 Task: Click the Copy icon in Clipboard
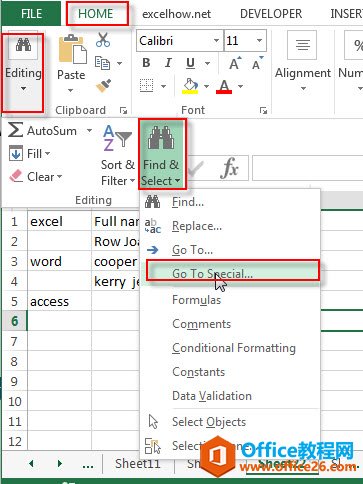click(x=102, y=63)
